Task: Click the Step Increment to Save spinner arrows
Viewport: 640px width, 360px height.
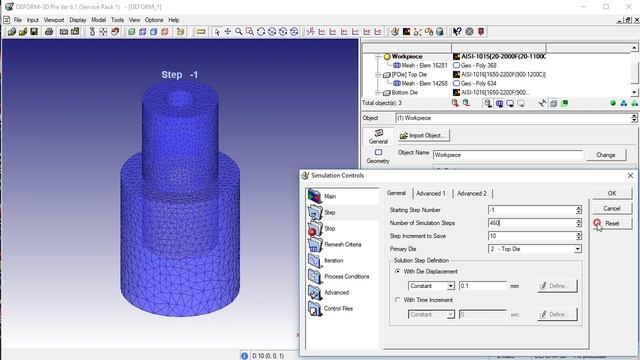Action: point(578,236)
